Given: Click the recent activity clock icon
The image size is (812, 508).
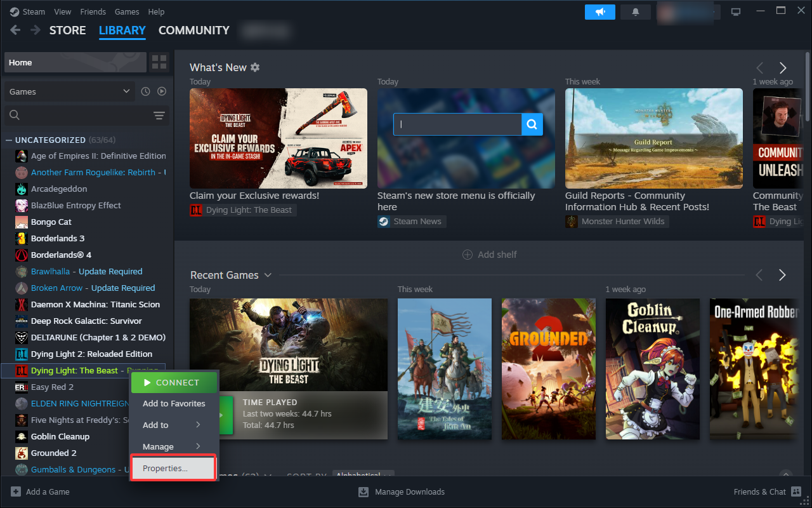Looking at the screenshot, I should (x=145, y=91).
